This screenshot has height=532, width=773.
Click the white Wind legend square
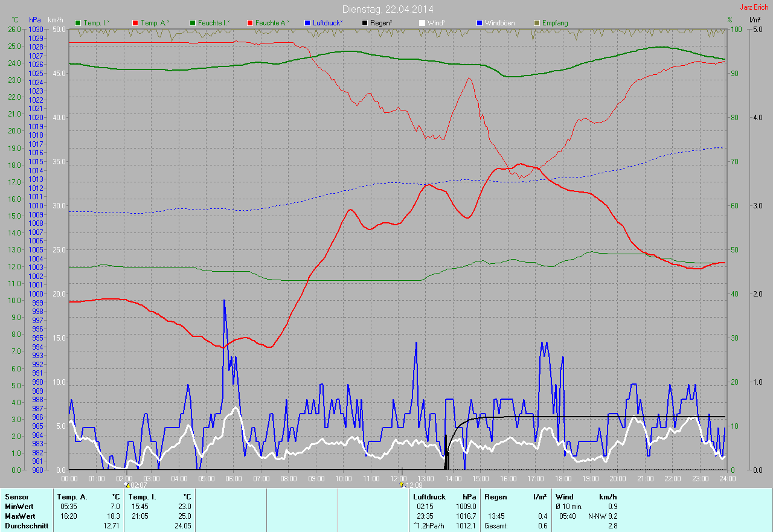click(422, 23)
